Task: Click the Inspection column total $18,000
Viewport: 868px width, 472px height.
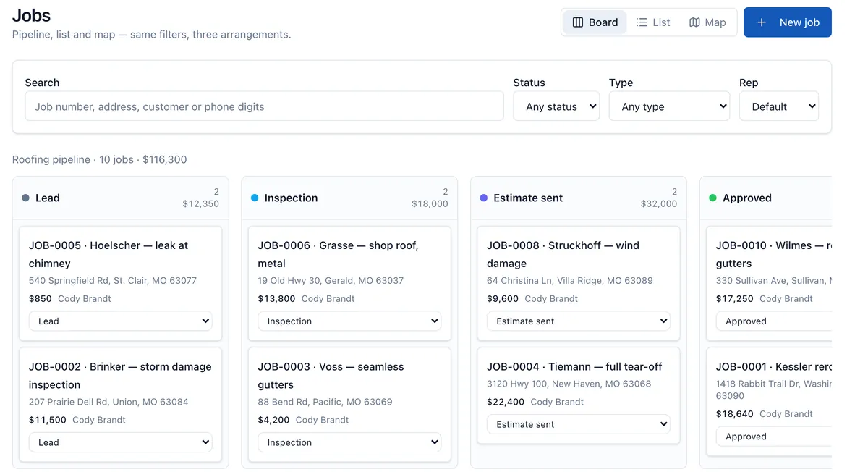Action: [430, 204]
